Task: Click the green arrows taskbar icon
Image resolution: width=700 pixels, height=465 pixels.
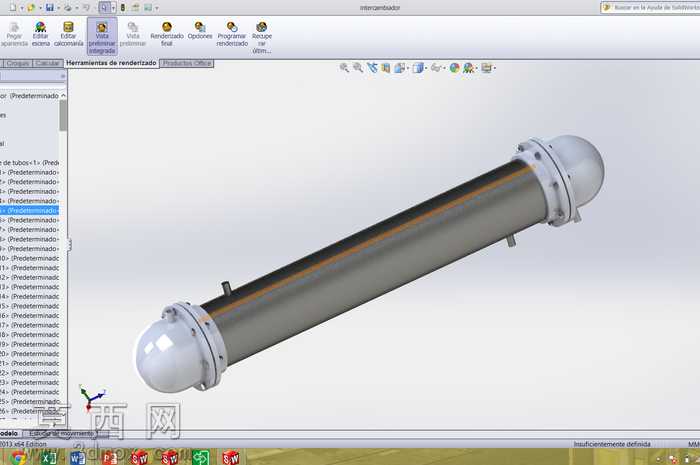Action: pyautogui.click(x=200, y=457)
